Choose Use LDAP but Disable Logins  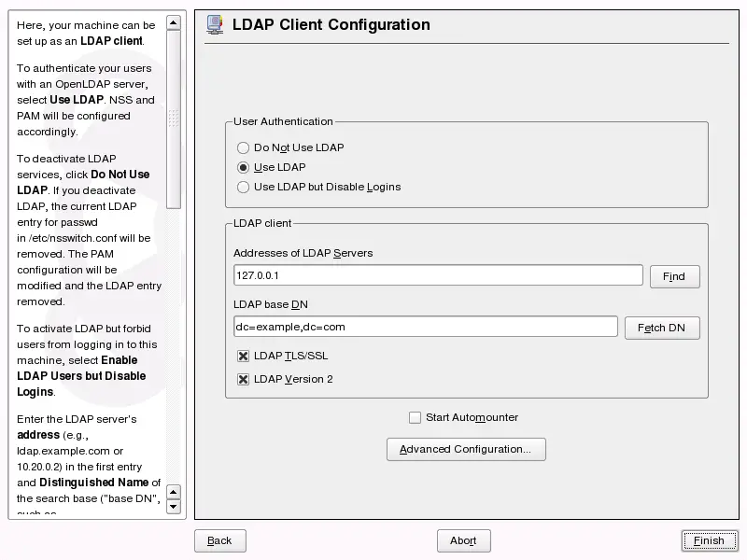243,187
